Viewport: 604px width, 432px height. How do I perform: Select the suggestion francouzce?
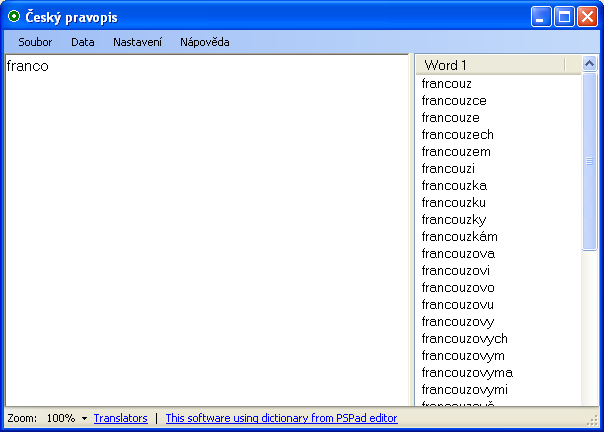pos(454,101)
